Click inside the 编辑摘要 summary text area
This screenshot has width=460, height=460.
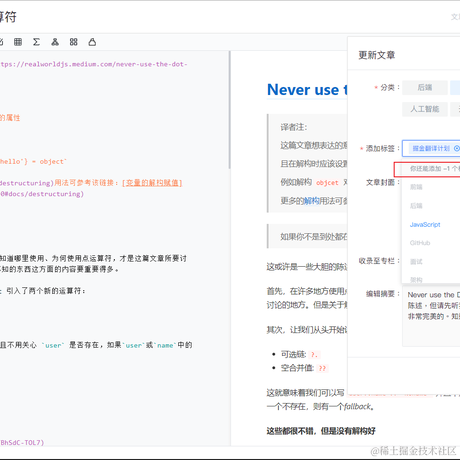[x=431, y=316]
